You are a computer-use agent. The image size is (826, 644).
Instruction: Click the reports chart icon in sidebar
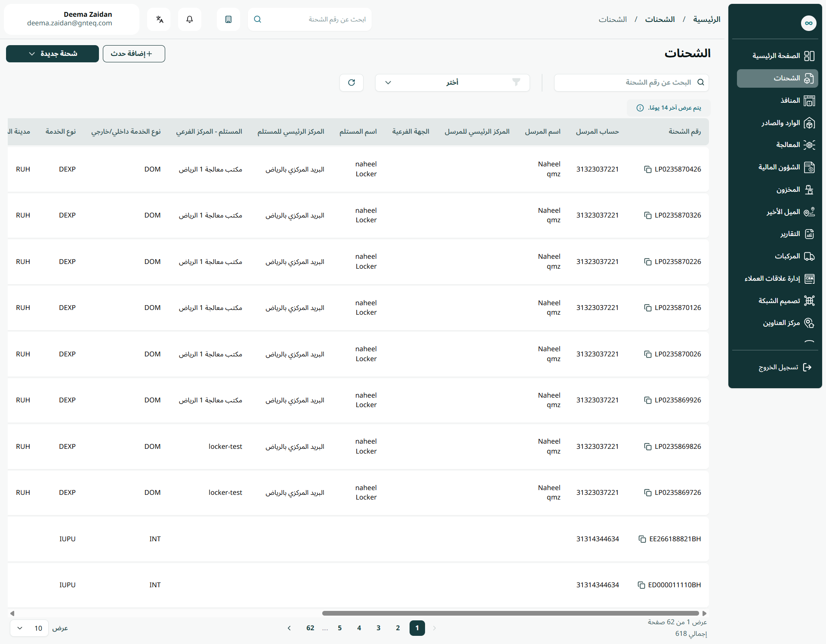[x=809, y=234]
